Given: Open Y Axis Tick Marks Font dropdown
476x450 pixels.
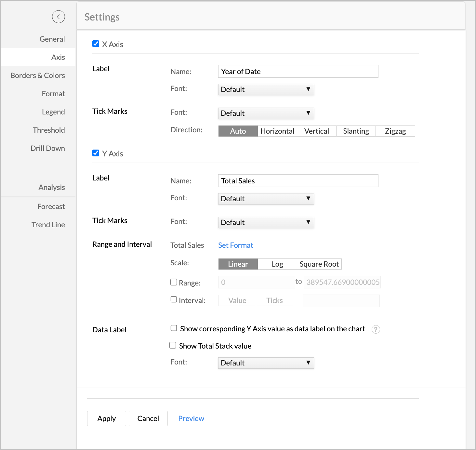Looking at the screenshot, I should (266, 222).
